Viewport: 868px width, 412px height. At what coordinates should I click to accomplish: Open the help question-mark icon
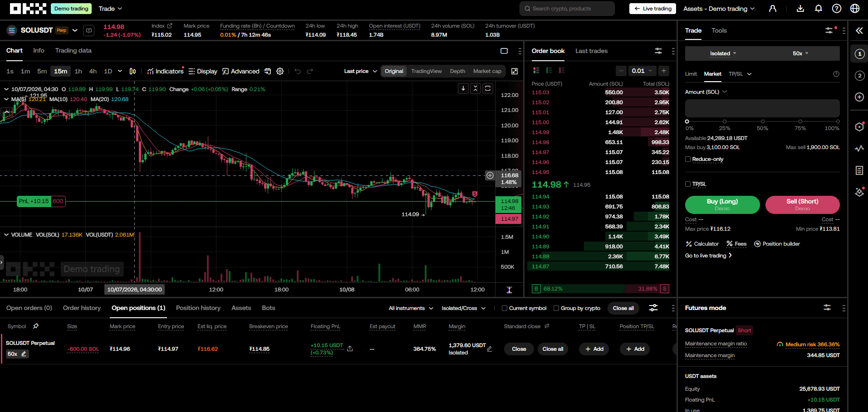tap(837, 9)
